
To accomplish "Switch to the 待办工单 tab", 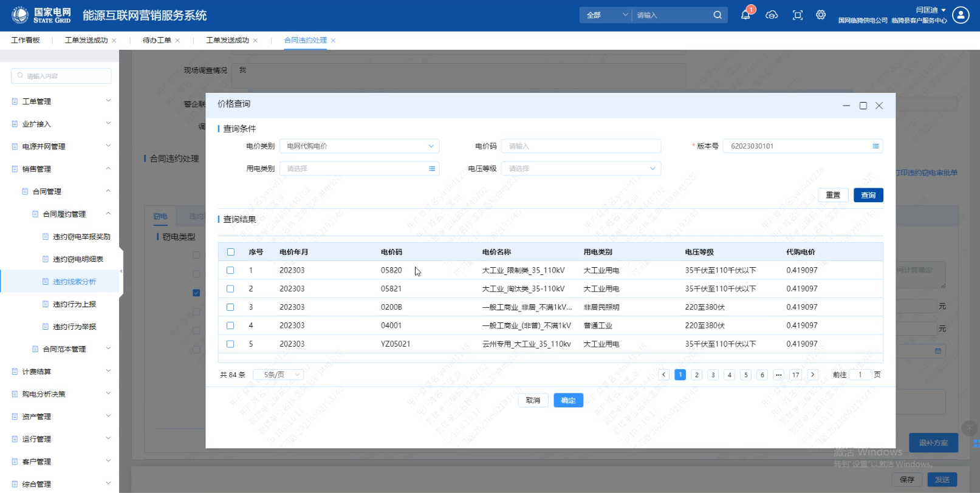I will [x=157, y=40].
